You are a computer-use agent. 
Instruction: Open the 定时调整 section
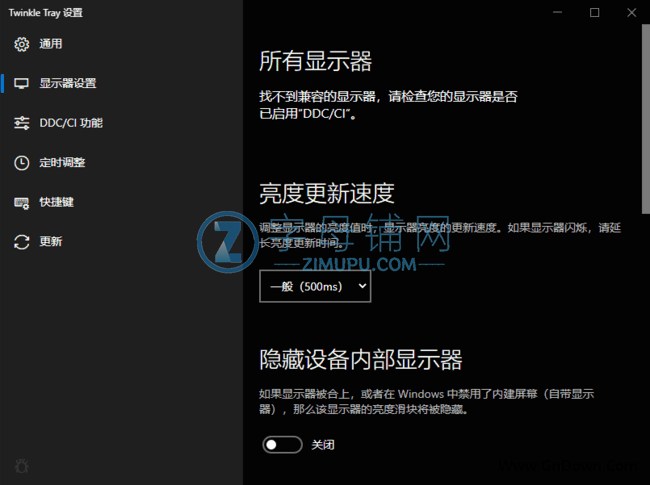[x=121, y=162]
